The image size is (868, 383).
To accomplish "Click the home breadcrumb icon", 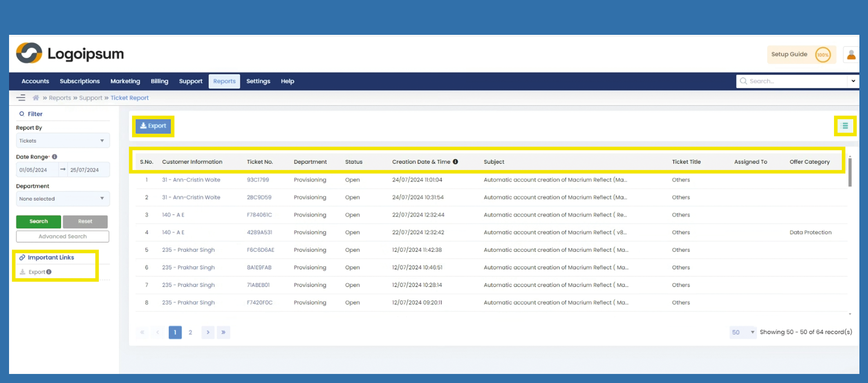I will pos(36,98).
